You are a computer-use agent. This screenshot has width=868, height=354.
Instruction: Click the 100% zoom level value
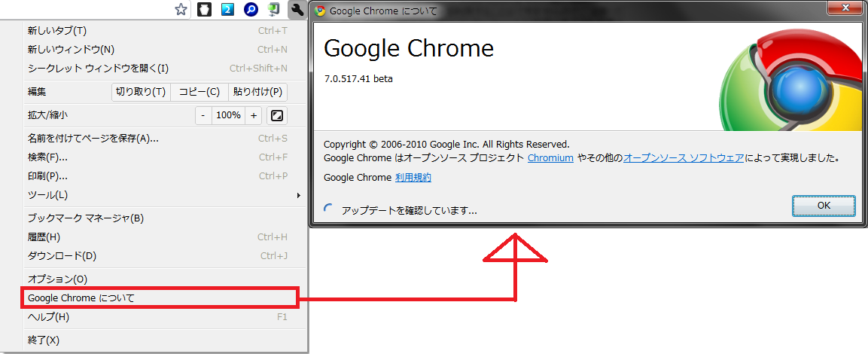tap(229, 115)
